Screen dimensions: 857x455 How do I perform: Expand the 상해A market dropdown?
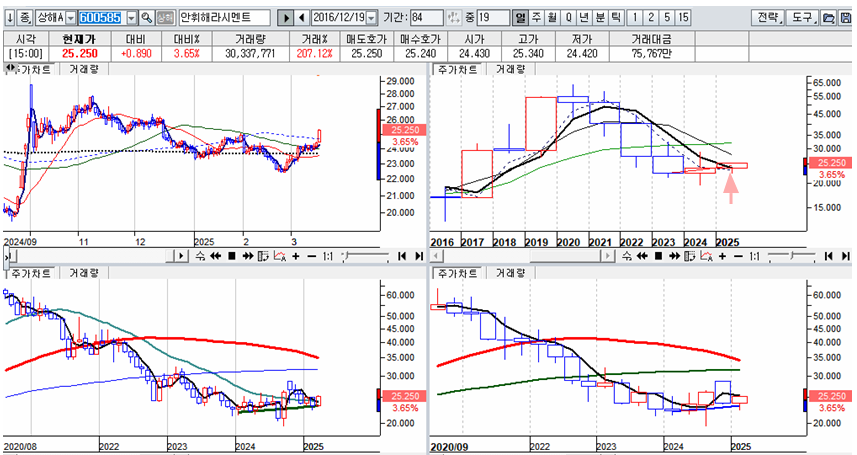tap(71, 18)
